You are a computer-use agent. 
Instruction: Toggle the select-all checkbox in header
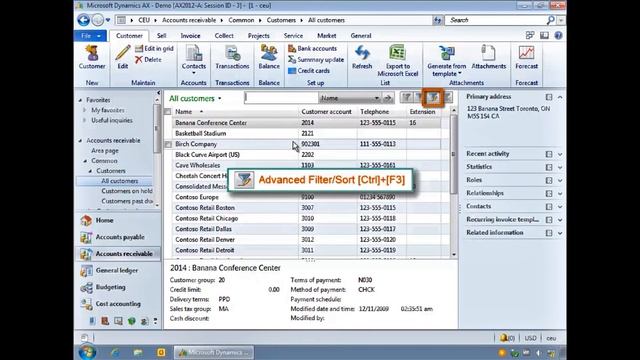click(167, 111)
